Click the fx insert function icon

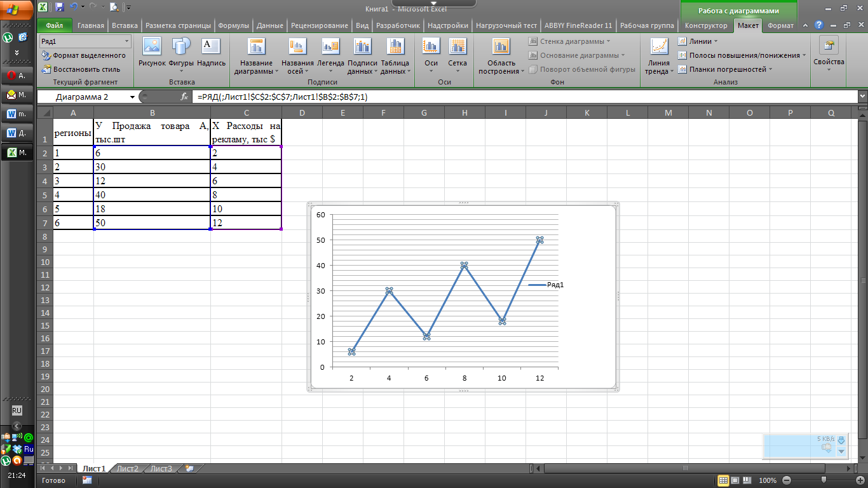184,97
